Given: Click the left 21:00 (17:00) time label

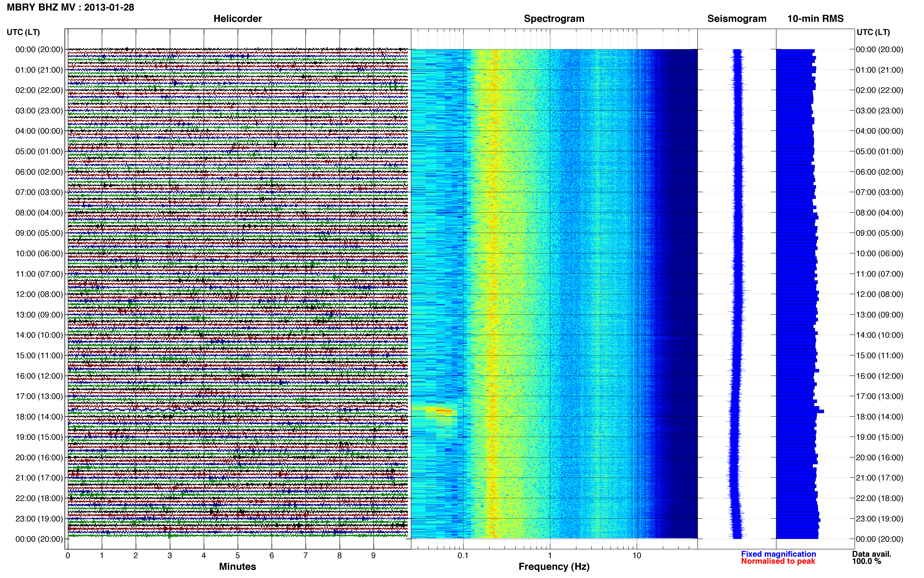Looking at the screenshot, I should click(x=39, y=478).
